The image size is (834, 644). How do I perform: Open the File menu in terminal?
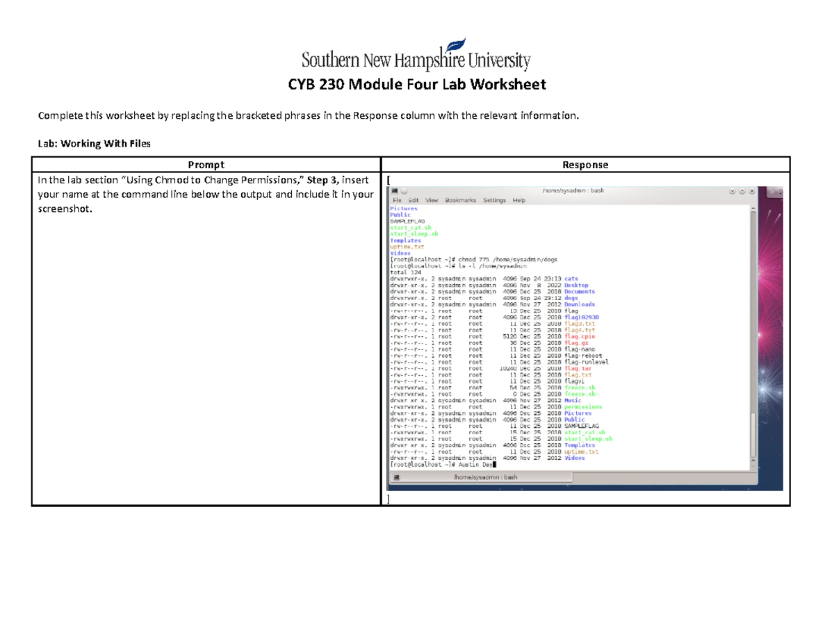[x=398, y=200]
